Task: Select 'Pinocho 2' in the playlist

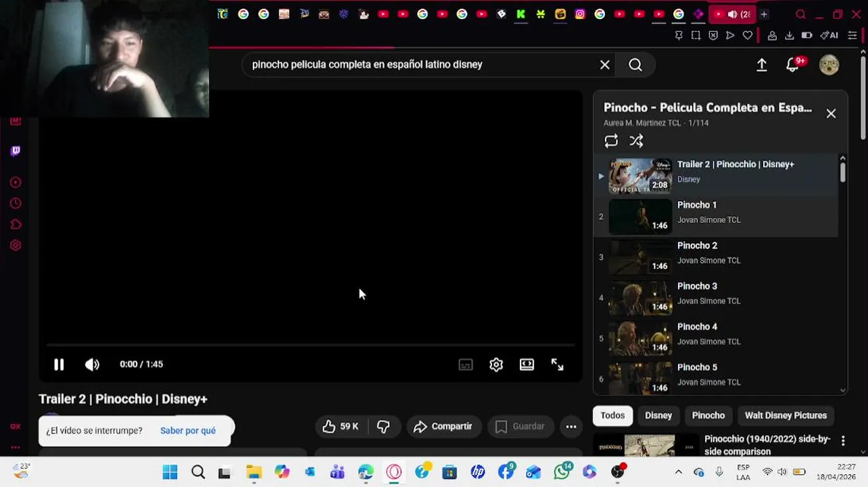Action: point(716,257)
